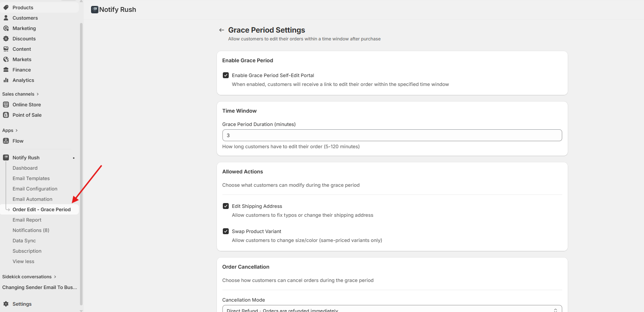Open Email Automation page
This screenshot has height=312, width=644.
click(33, 199)
